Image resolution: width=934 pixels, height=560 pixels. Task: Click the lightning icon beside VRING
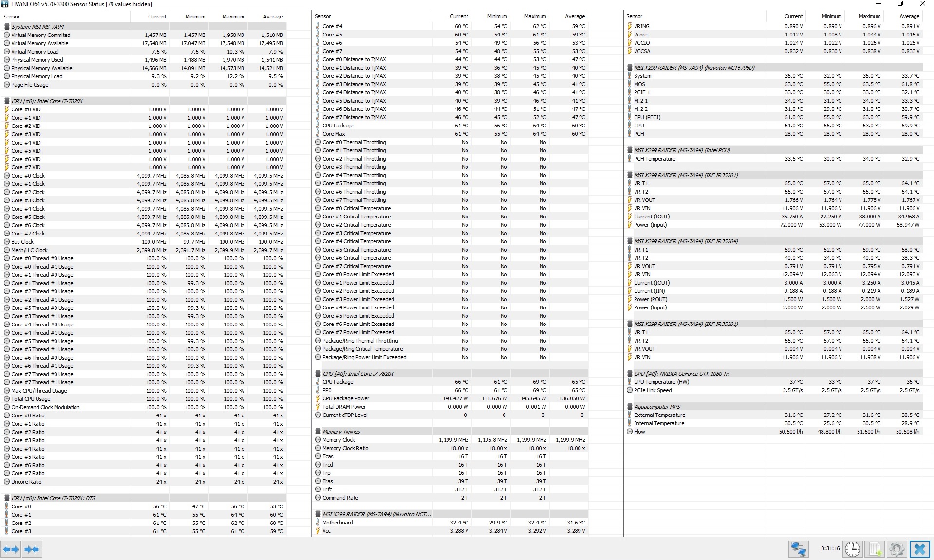[630, 26]
